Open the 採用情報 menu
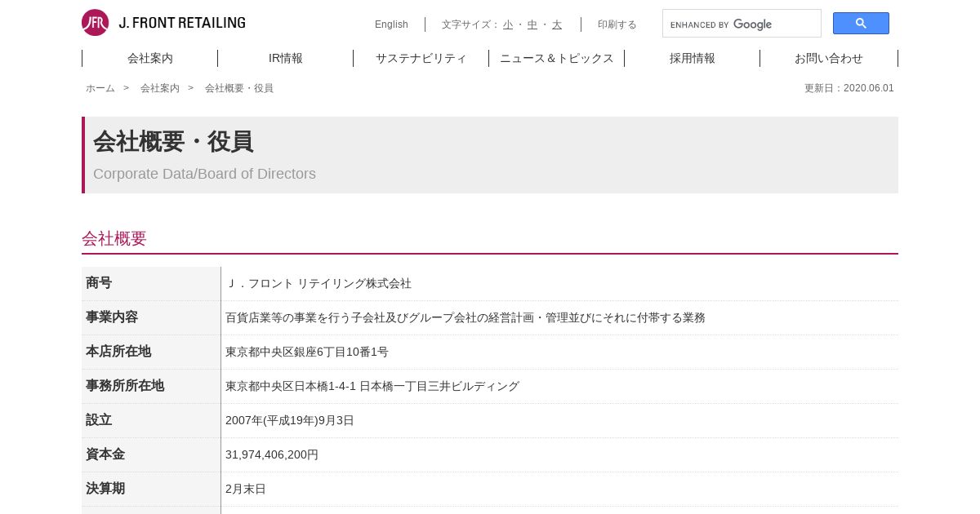The image size is (980, 514). [693, 58]
